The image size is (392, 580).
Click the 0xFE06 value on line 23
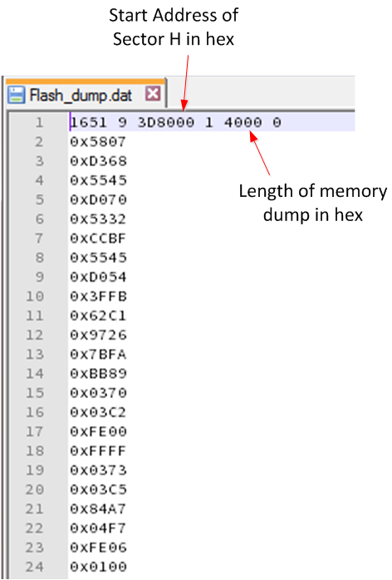click(98, 548)
